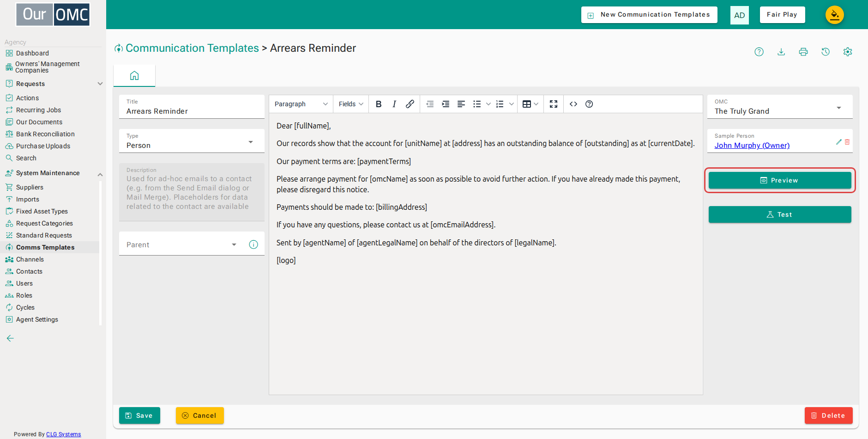Click the download icon in page header
The height and width of the screenshot is (439, 868).
point(781,52)
